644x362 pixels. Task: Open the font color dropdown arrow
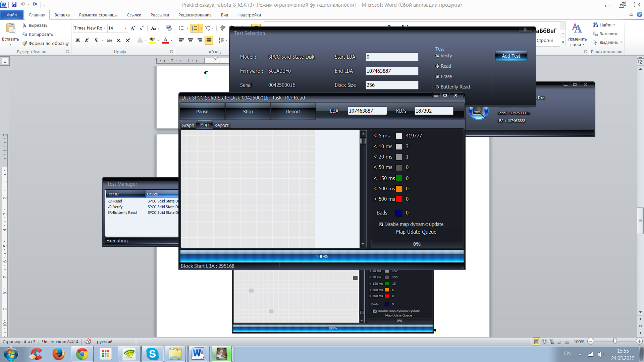pyautogui.click(x=171, y=40)
